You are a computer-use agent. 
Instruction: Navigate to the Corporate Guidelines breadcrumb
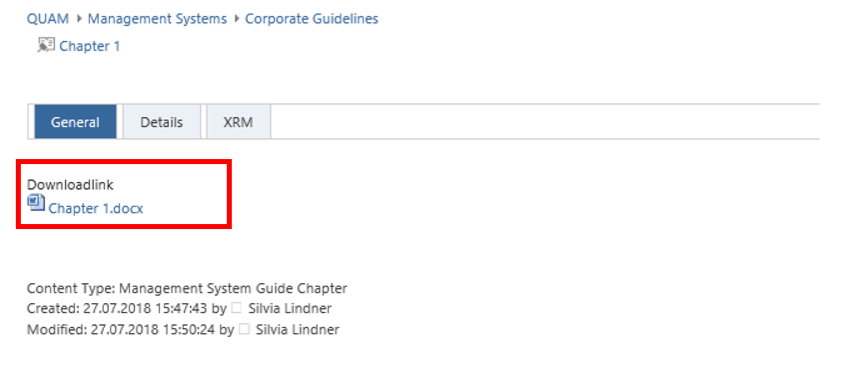pyautogui.click(x=311, y=19)
